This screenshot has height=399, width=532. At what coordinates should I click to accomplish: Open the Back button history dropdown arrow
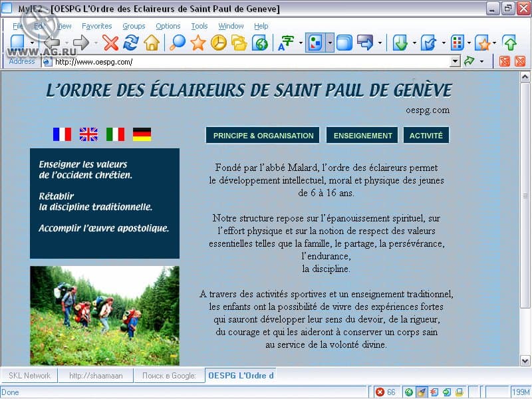pos(67,43)
